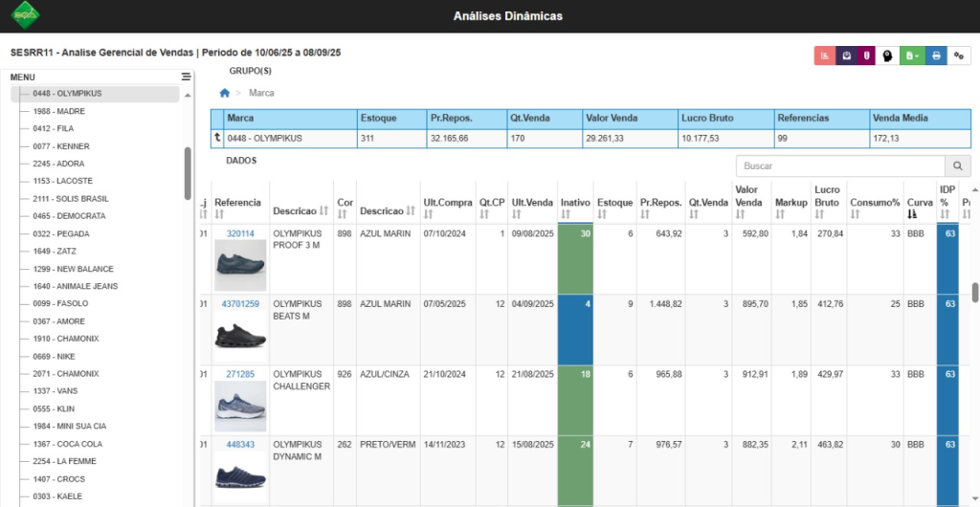This screenshot has width=980, height=507.
Task: Click the data table vertical scrollbar thumb
Action: click(x=974, y=292)
